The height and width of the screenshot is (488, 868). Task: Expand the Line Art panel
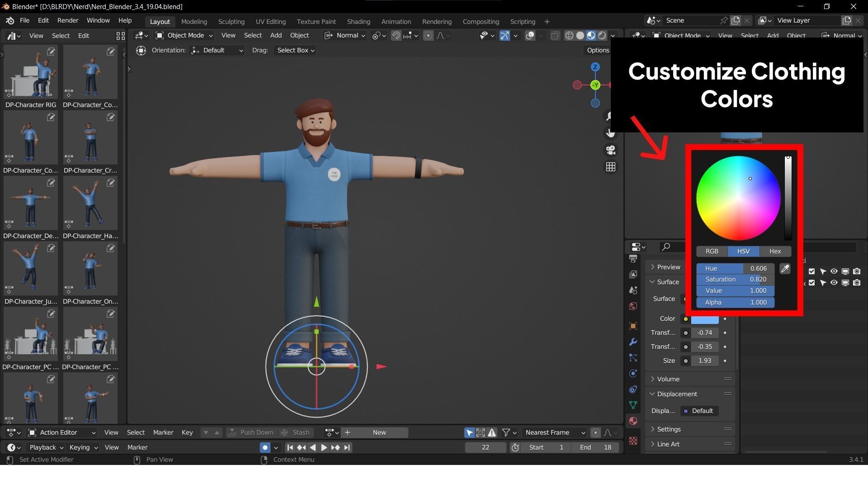pos(691,444)
